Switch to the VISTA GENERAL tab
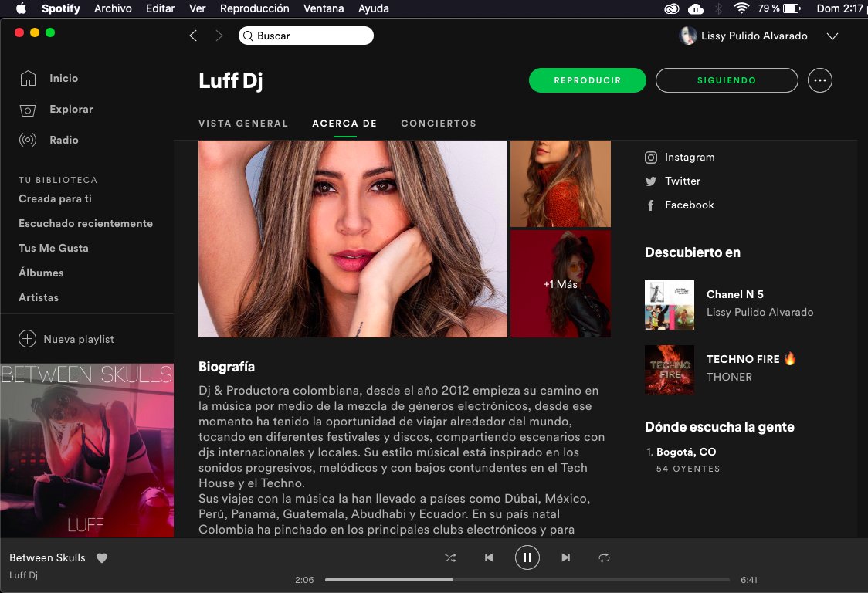The image size is (868, 593). click(x=243, y=124)
